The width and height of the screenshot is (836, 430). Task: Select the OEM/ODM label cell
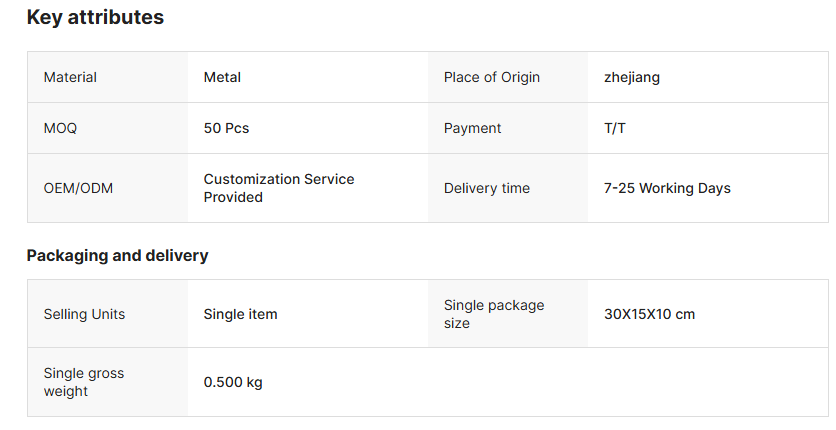pyautogui.click(x=78, y=188)
